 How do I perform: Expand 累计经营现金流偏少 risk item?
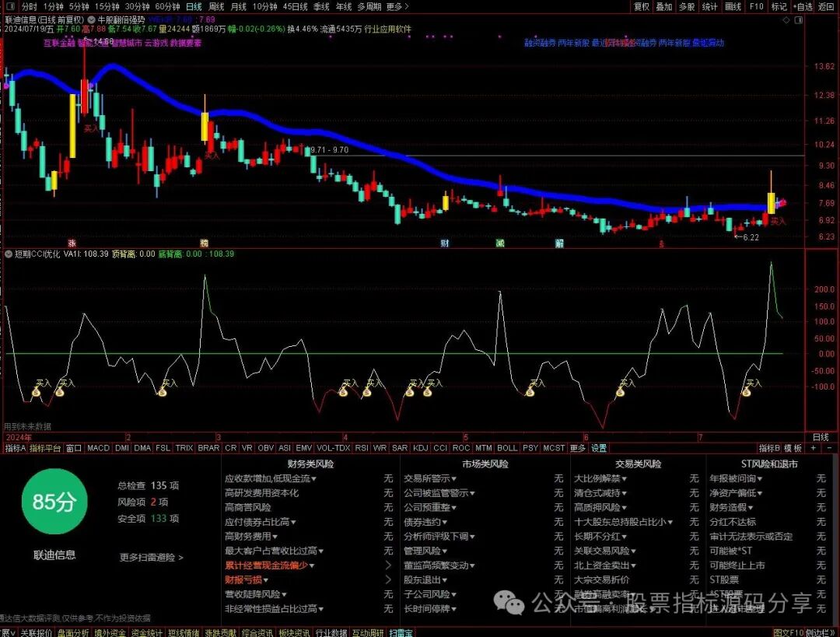(269, 565)
